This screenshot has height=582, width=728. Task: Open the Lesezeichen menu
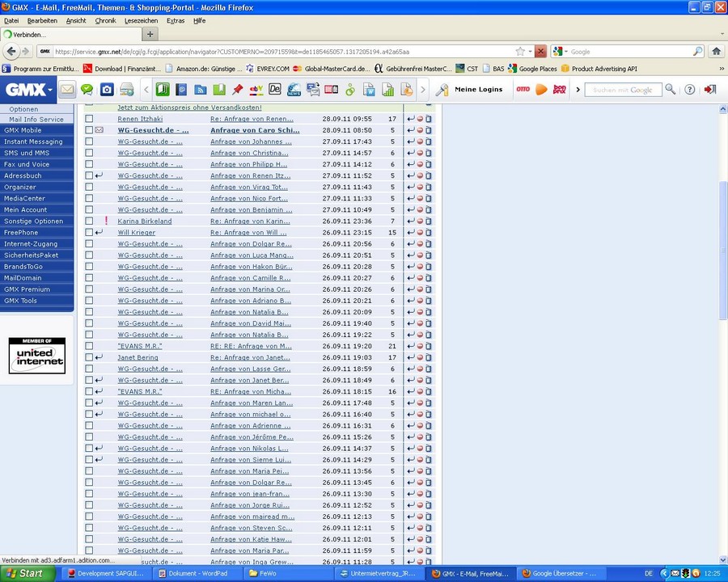(x=142, y=20)
